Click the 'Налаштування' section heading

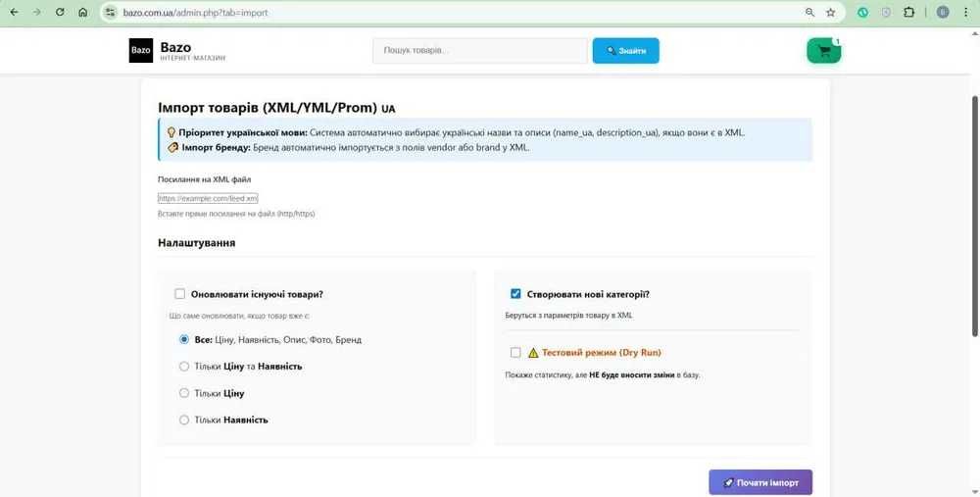click(196, 242)
